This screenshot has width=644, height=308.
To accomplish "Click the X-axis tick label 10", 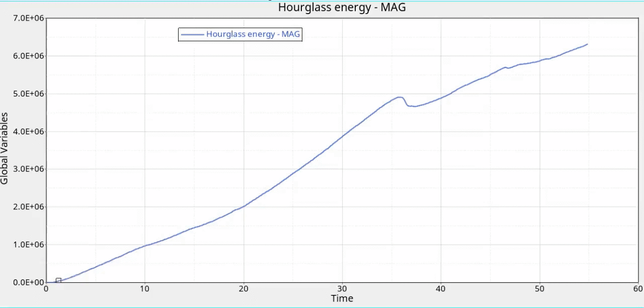I will (x=145, y=289).
